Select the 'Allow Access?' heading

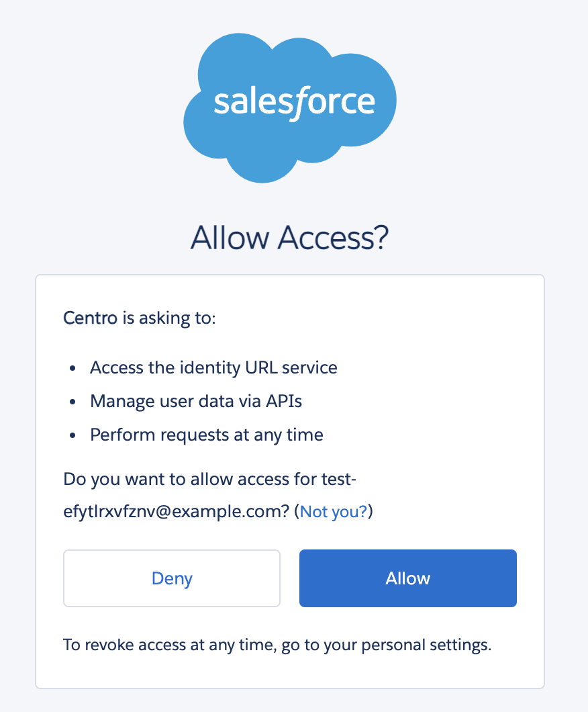(x=290, y=238)
